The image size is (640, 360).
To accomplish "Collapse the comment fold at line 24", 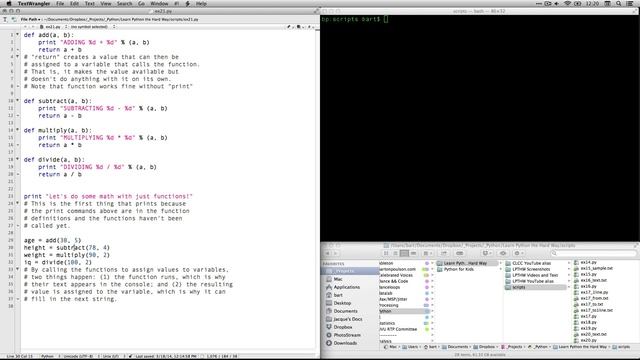I will coord(18,203).
